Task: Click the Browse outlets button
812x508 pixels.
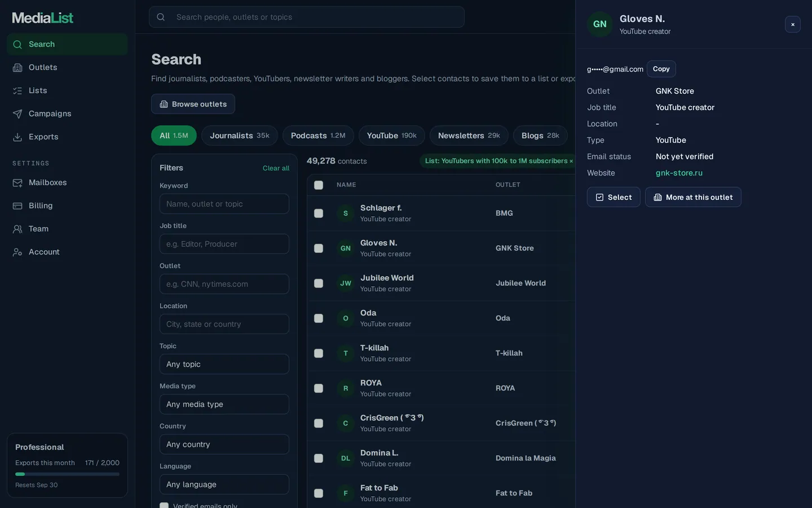Action: point(193,104)
